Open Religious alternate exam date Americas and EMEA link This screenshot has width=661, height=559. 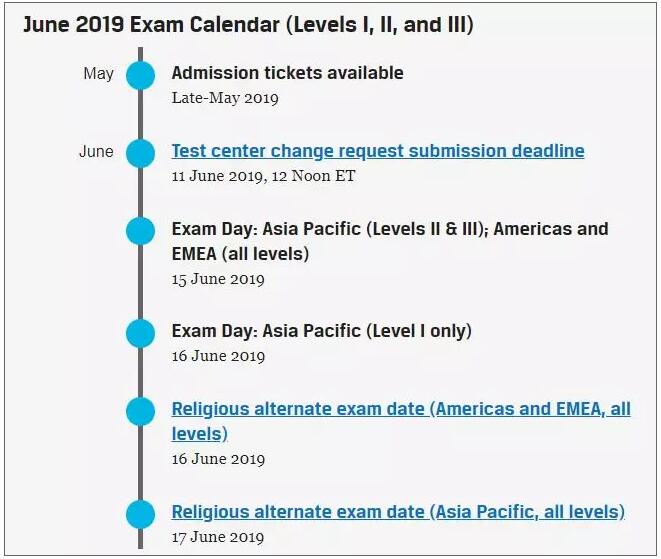coord(400,409)
